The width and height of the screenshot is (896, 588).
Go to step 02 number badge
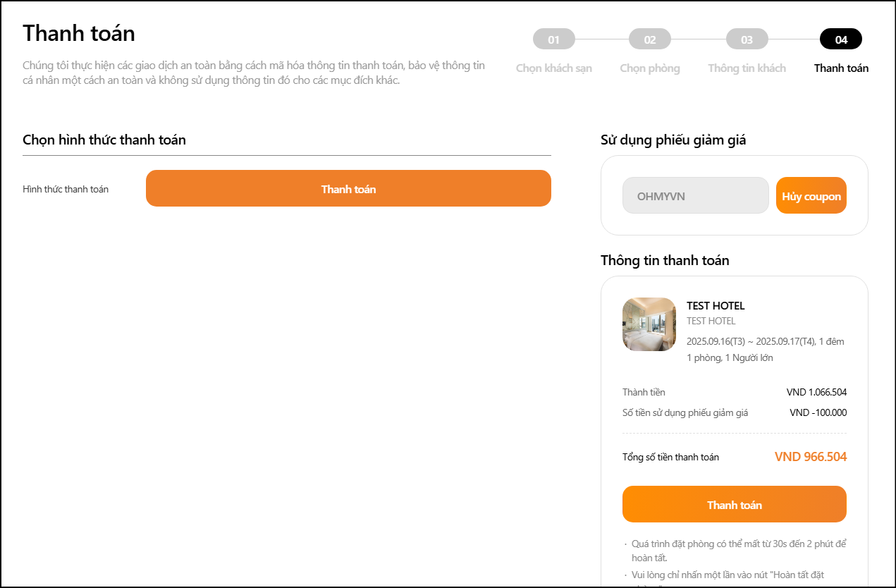coord(649,39)
